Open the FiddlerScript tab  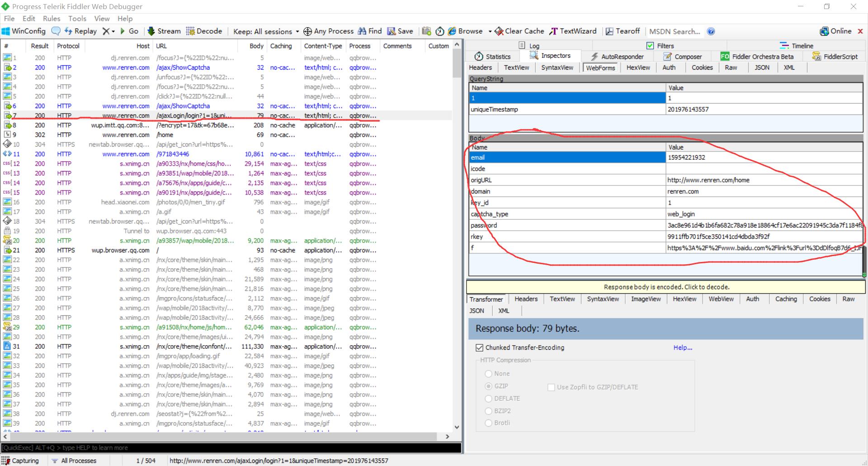tap(835, 57)
